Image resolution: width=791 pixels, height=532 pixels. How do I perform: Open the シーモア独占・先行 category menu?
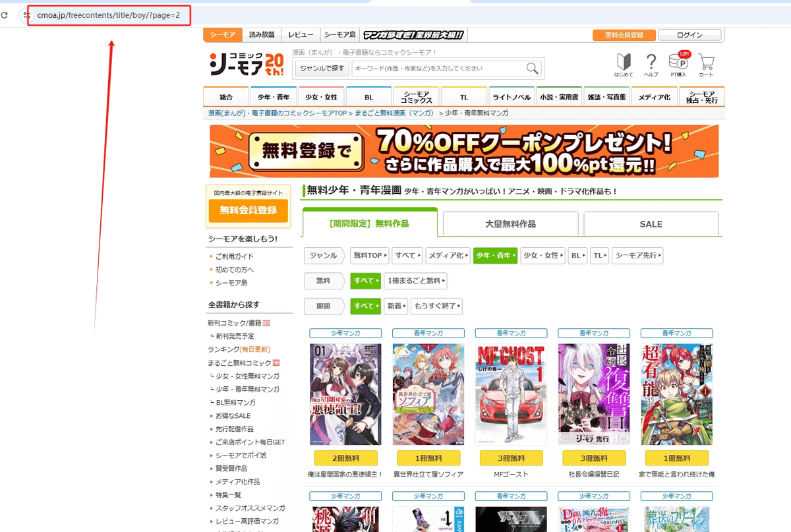[x=702, y=97]
